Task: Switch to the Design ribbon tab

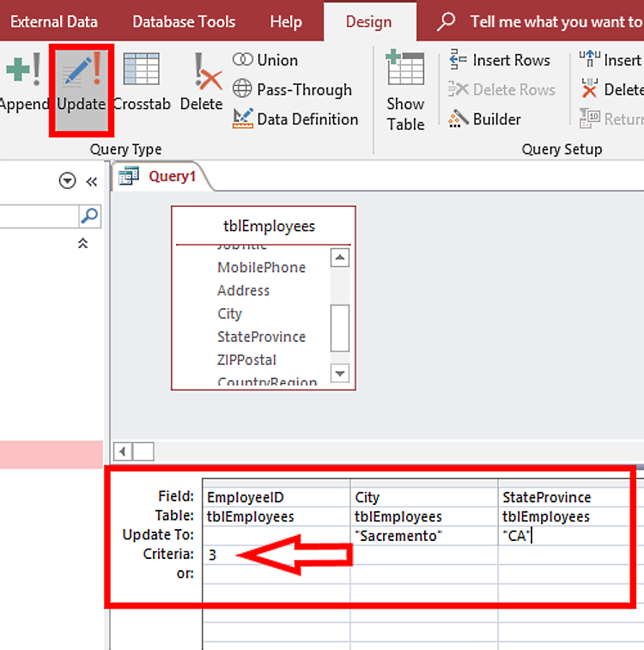Action: pos(369,21)
